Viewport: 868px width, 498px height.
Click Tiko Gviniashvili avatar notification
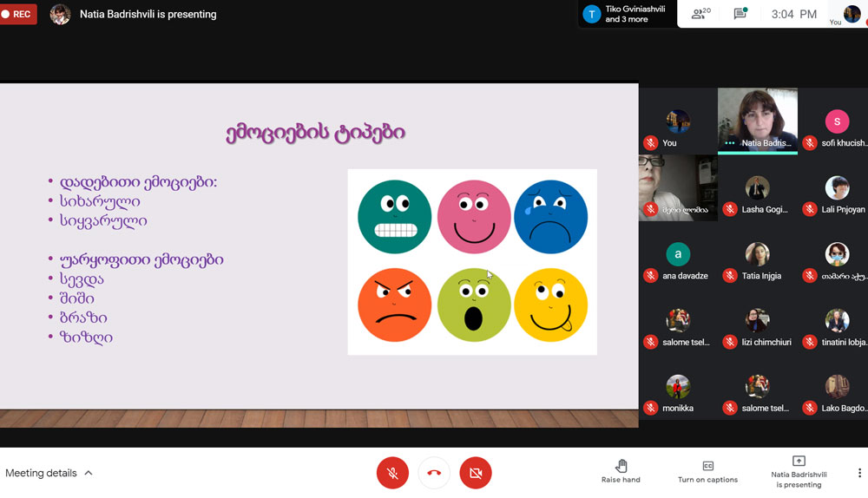[x=592, y=14]
